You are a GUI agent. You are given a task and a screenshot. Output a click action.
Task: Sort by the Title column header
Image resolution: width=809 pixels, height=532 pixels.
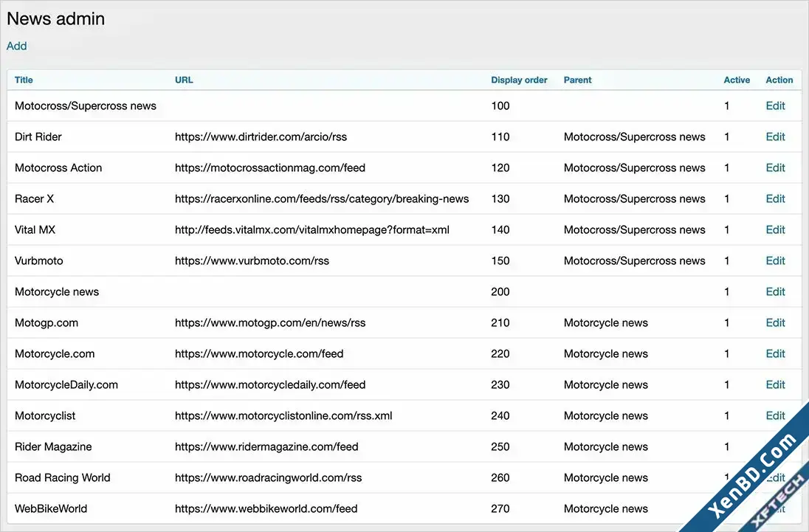pos(24,80)
